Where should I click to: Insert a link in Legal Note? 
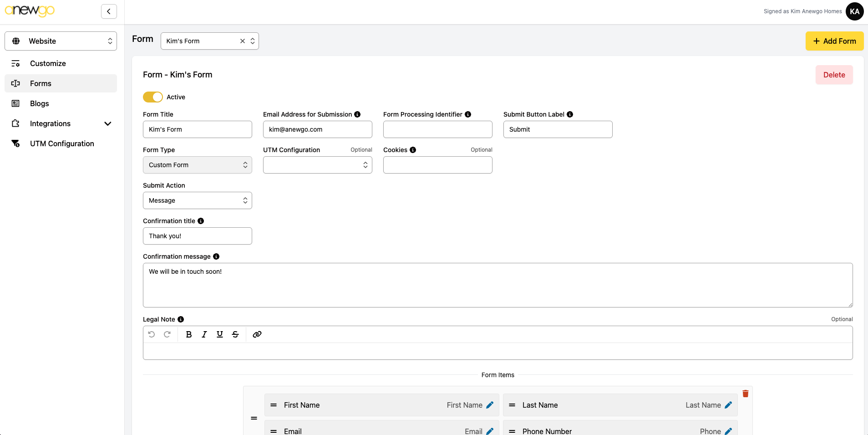(257, 334)
